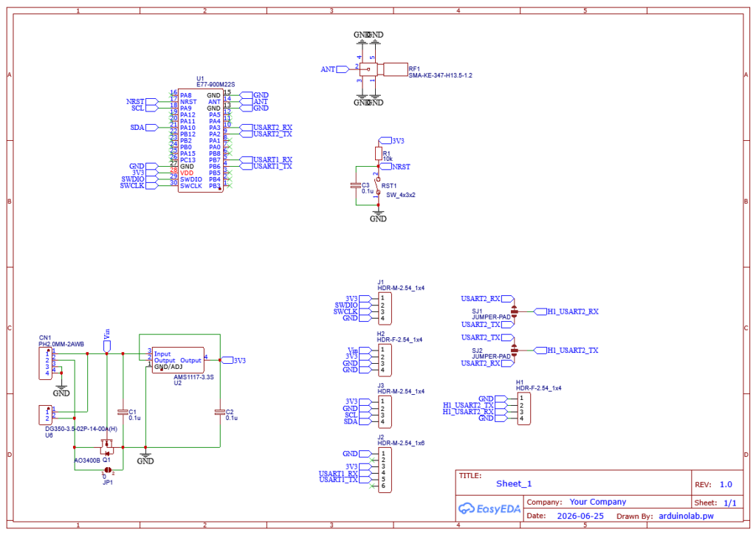Click the EasyEDA logo in title block
Image resolution: width=756 pixels, height=535 pixels.
[489, 508]
